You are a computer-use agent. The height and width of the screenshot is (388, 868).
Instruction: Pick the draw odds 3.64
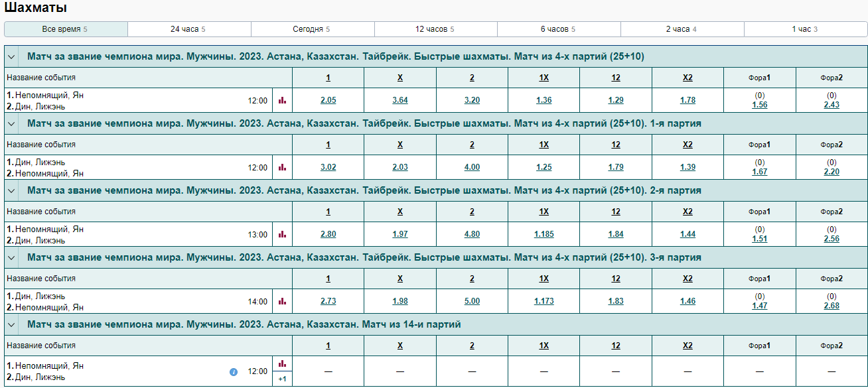click(x=400, y=100)
